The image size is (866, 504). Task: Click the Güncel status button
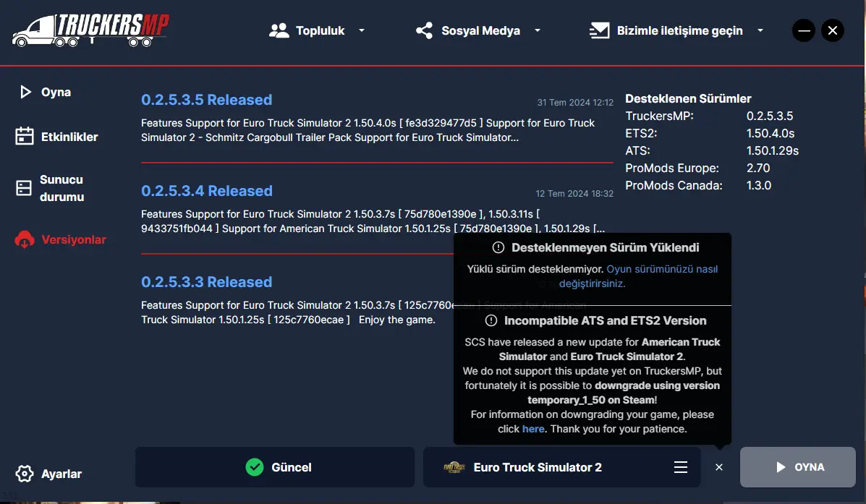[x=275, y=467]
